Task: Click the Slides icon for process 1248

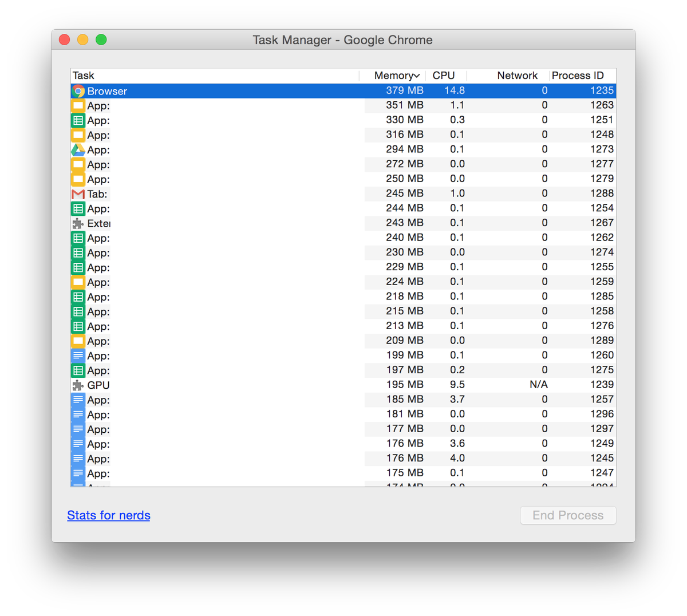Action: pyautogui.click(x=78, y=135)
